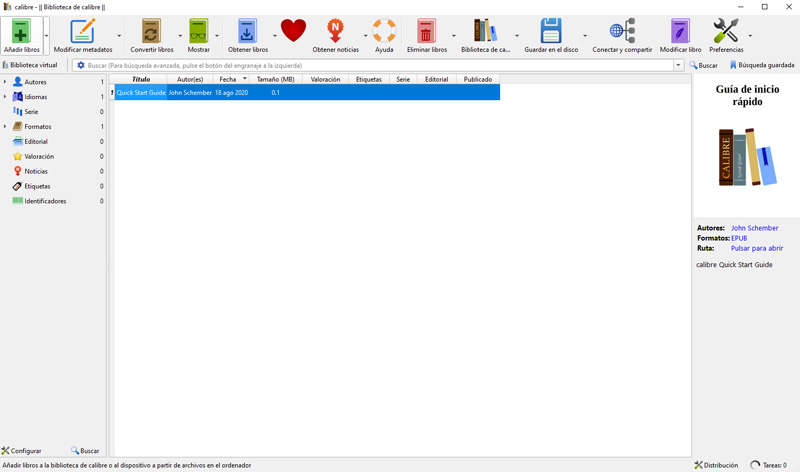This screenshot has width=800, height=472.
Task: Sort by the Fecha column header
Action: point(228,79)
